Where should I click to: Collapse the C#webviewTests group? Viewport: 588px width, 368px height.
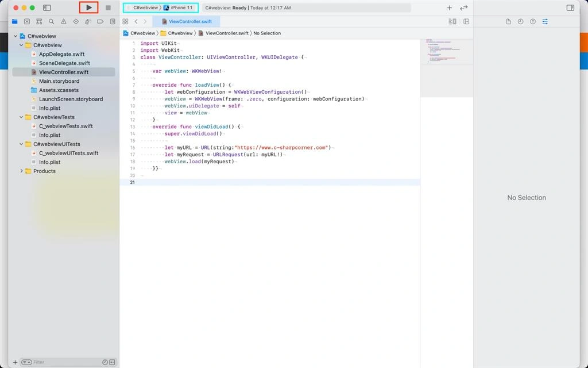tap(21, 117)
